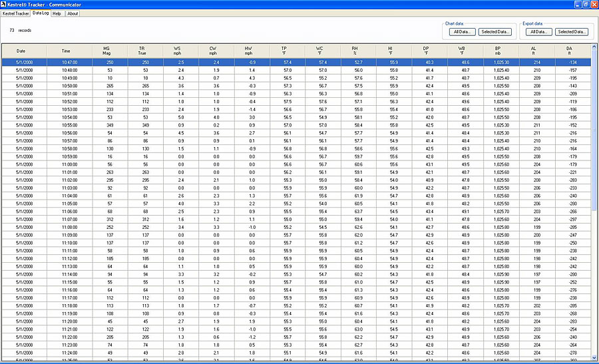This screenshot has height=364, width=599.
Task: Select the highlighted 10:47:00 time cell
Action: [69, 63]
